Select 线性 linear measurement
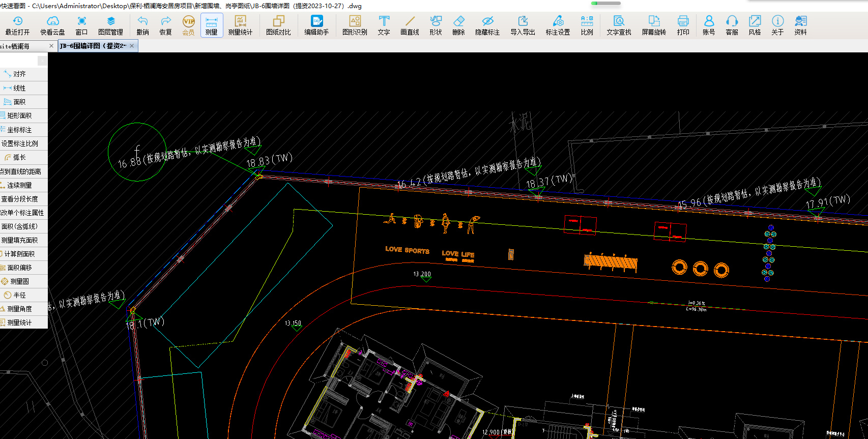868x439 pixels. pyautogui.click(x=24, y=88)
